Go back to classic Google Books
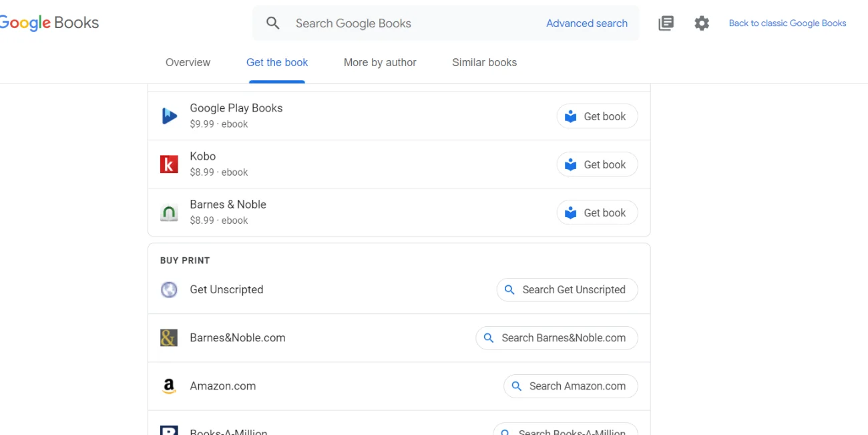Viewport: 868px width, 435px height. (787, 23)
